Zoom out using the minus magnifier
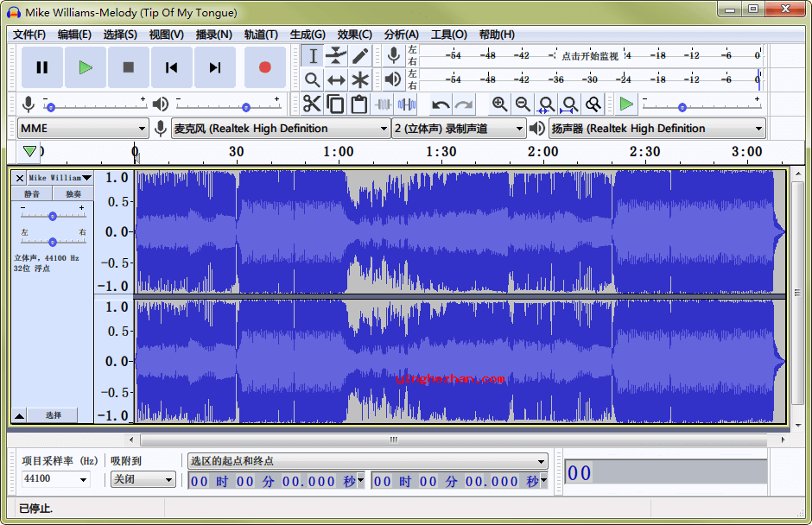This screenshot has width=812, height=525. [x=523, y=104]
